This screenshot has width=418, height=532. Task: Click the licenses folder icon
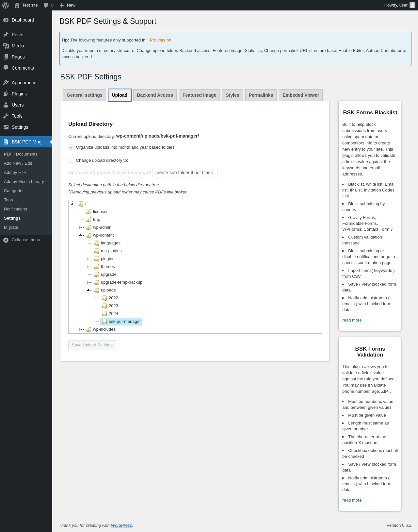[89, 212]
